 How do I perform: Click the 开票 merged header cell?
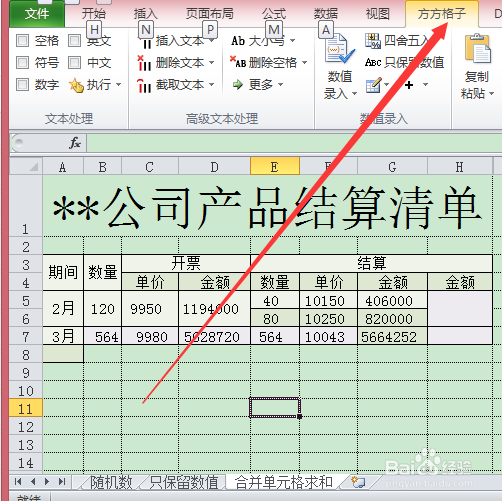[186, 264]
